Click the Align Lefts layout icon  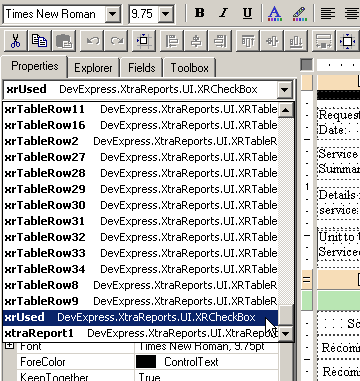(x=172, y=41)
